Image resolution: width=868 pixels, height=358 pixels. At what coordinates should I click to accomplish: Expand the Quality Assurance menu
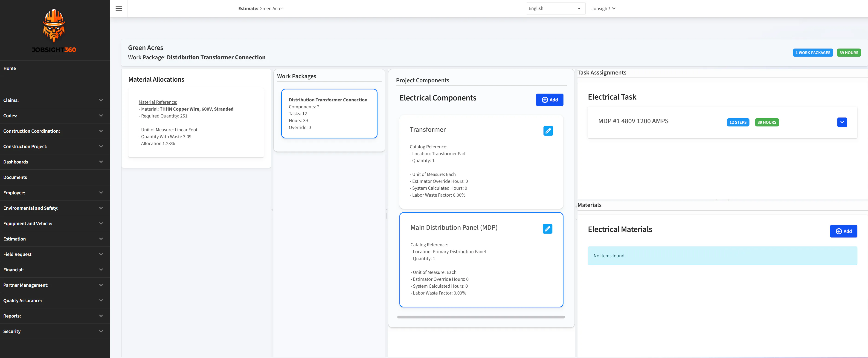(55, 301)
